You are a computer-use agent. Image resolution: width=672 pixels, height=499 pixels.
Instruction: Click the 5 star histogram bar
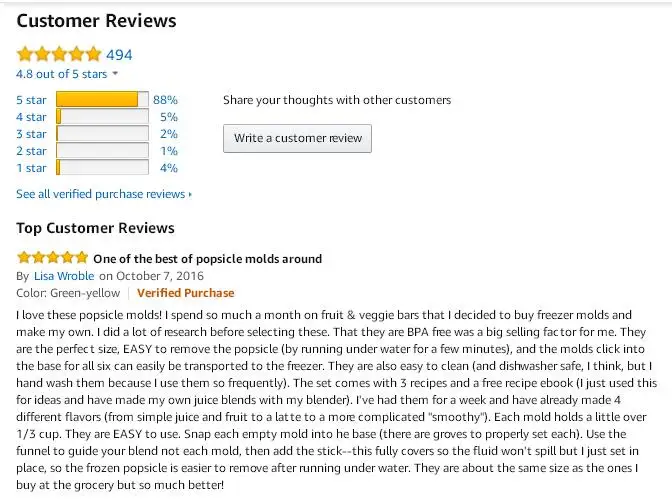[102, 100]
